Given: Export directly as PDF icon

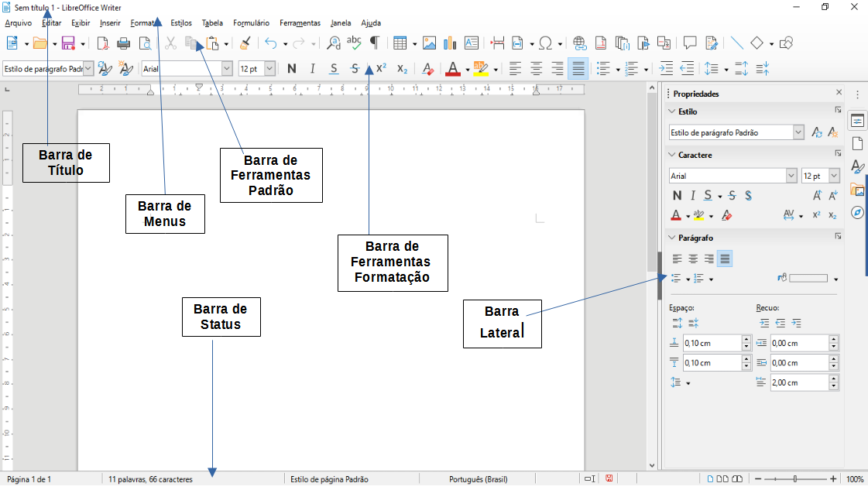Looking at the screenshot, I should click(x=102, y=43).
